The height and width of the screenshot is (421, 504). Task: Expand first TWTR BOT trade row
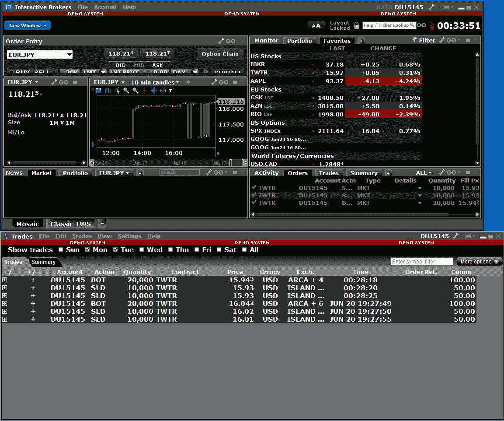[x=5, y=280]
